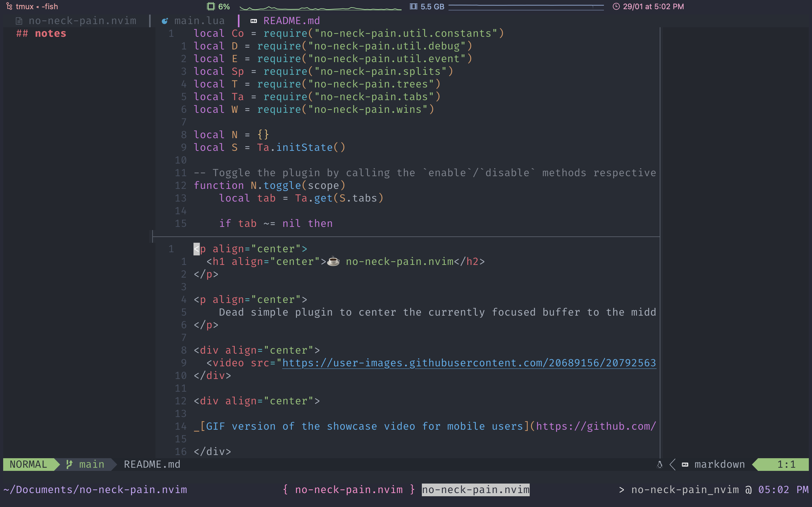Click the markdown icon on the README.md tab
This screenshot has width=812, height=507.
click(x=253, y=21)
